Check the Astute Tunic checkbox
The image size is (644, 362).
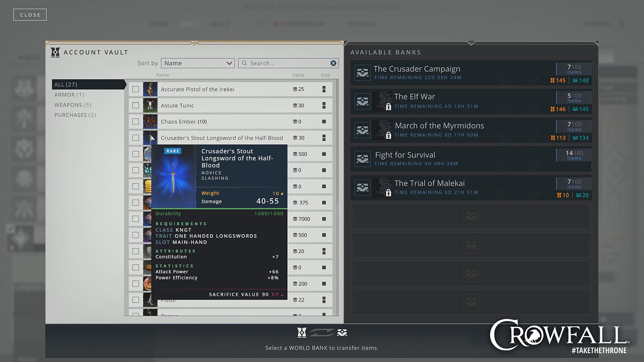(x=136, y=105)
